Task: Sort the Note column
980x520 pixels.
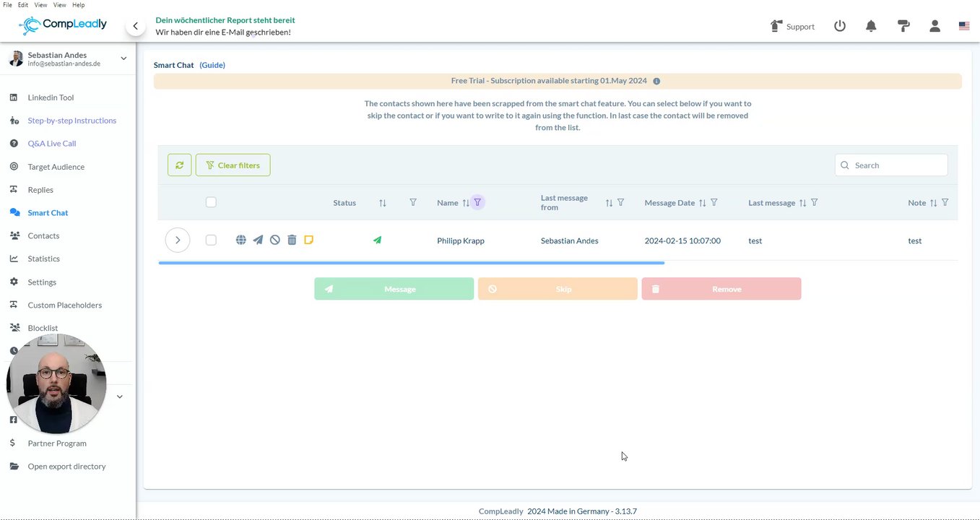Action: tap(933, 203)
